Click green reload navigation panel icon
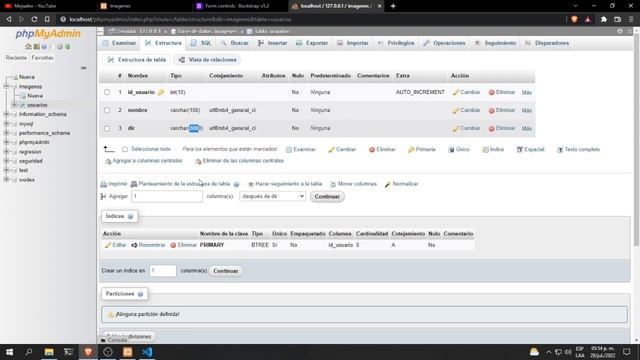640x360 pixels. coord(68,47)
